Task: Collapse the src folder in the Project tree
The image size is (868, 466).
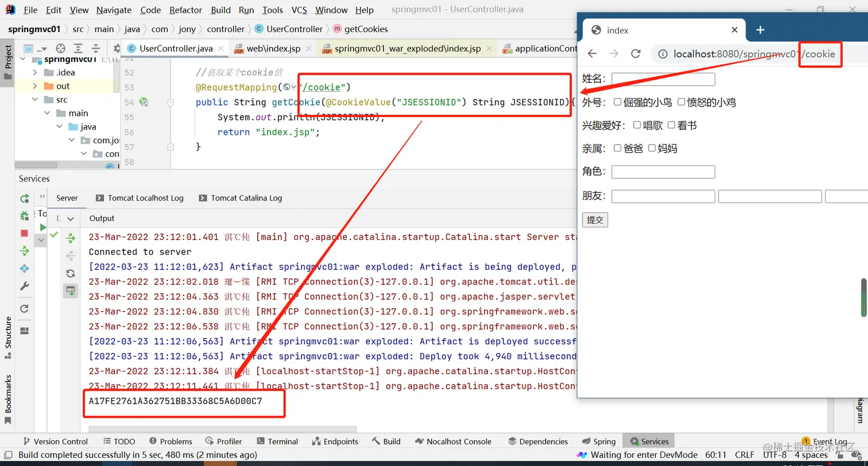Action: coord(36,99)
